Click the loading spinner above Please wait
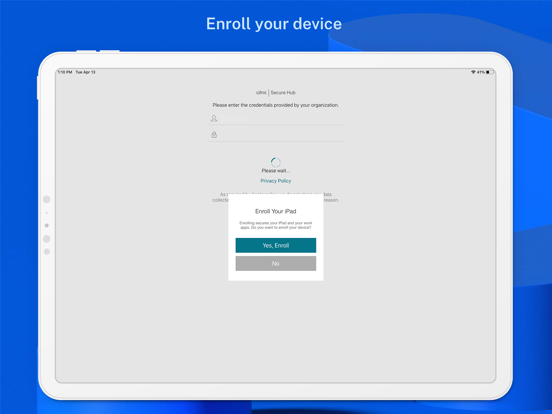Image resolution: width=552 pixels, height=414 pixels. pos(276,162)
